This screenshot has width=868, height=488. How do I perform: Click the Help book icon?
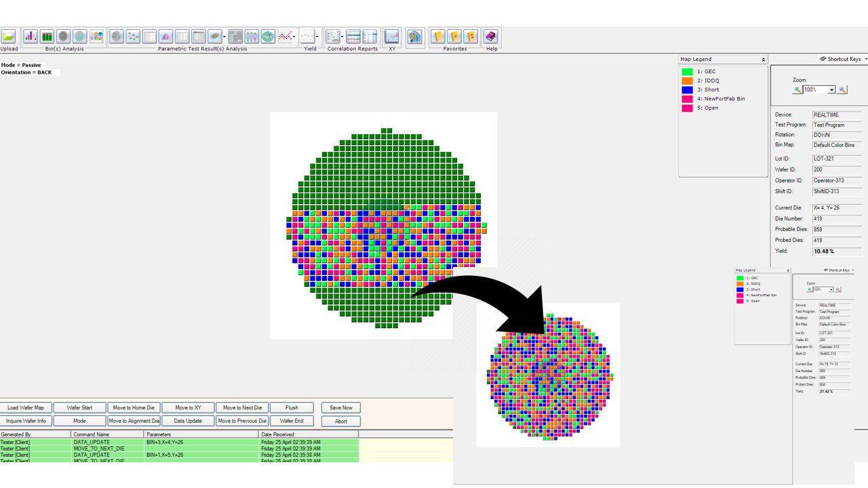tap(491, 37)
